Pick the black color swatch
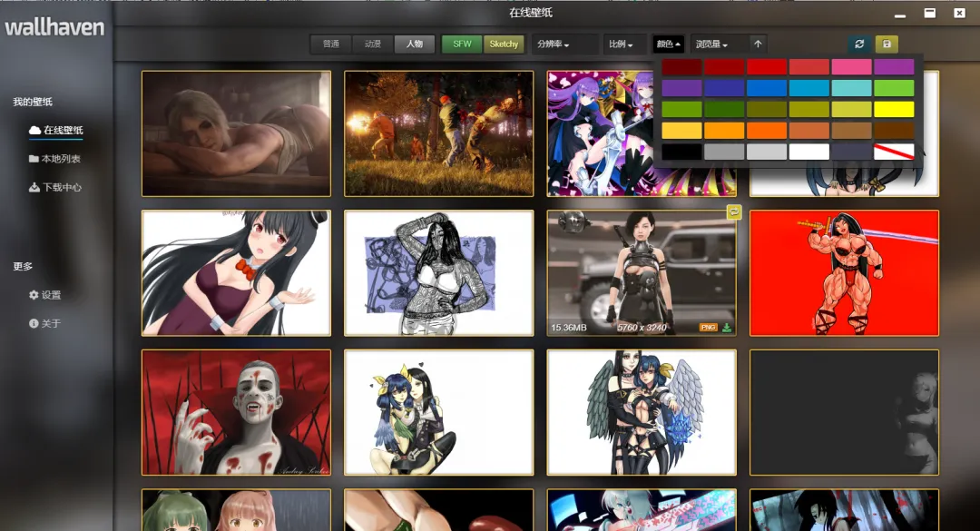Image resolution: width=980 pixels, height=531 pixels. 681,152
